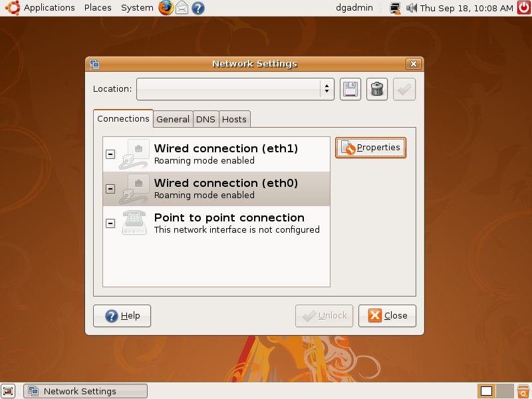Click the Network Settings window menu icon
This screenshot has width=532, height=399.
tap(94, 64)
